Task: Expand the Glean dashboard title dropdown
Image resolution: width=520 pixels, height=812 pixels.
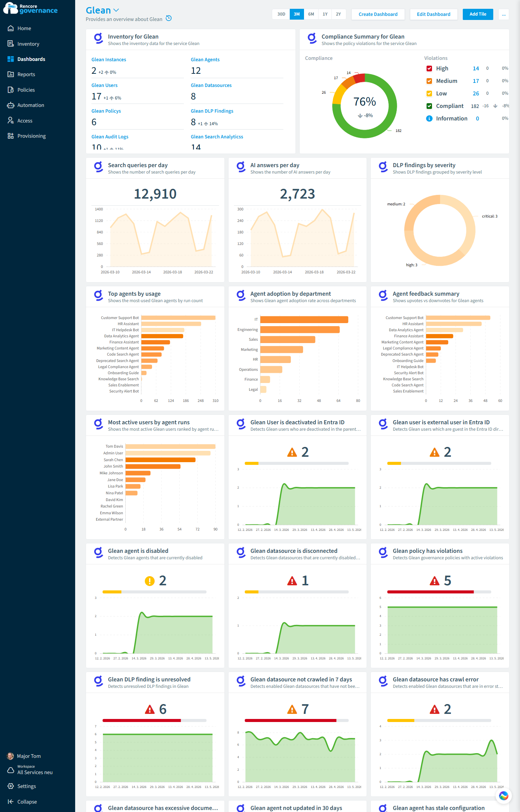Action: pyautogui.click(x=116, y=10)
